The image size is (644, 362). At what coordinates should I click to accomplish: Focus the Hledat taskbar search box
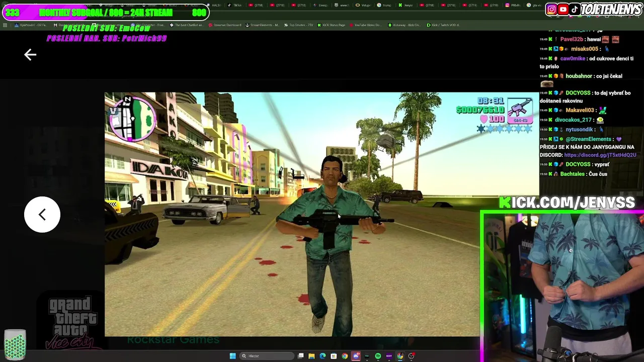[267, 356]
